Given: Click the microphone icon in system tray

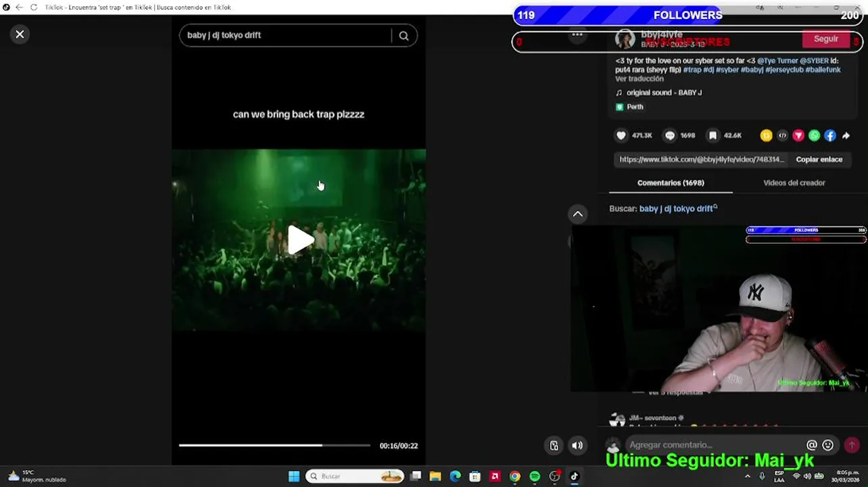Looking at the screenshot, I should point(762,476).
